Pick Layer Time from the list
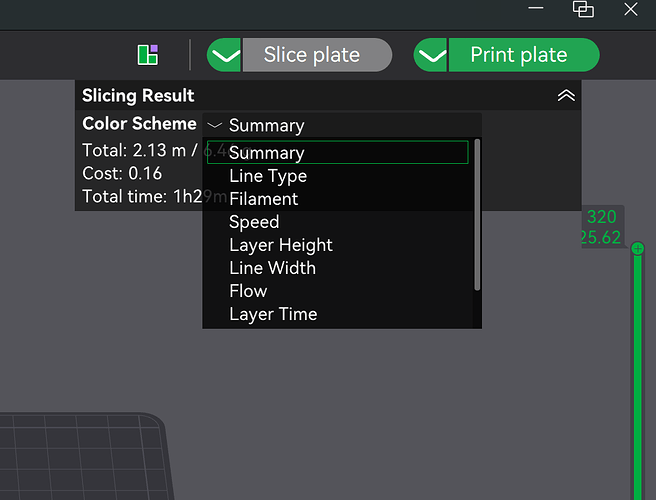The image size is (656, 500). (x=338, y=314)
